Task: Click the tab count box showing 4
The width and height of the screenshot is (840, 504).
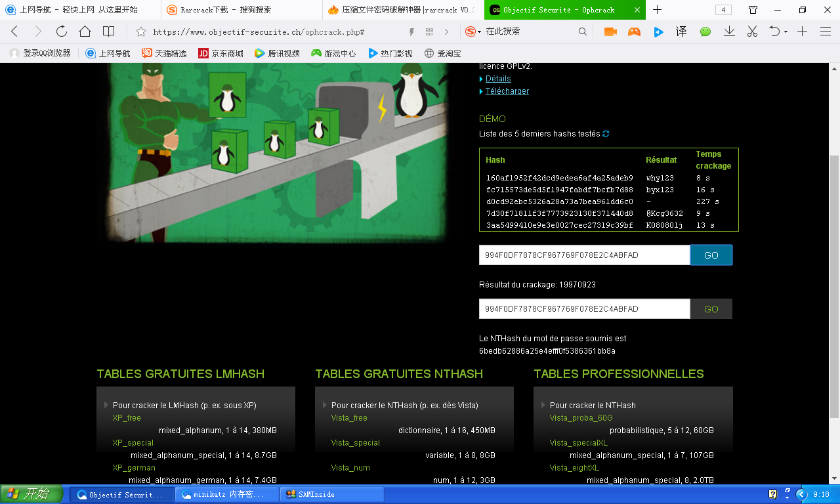Action: 723,10
